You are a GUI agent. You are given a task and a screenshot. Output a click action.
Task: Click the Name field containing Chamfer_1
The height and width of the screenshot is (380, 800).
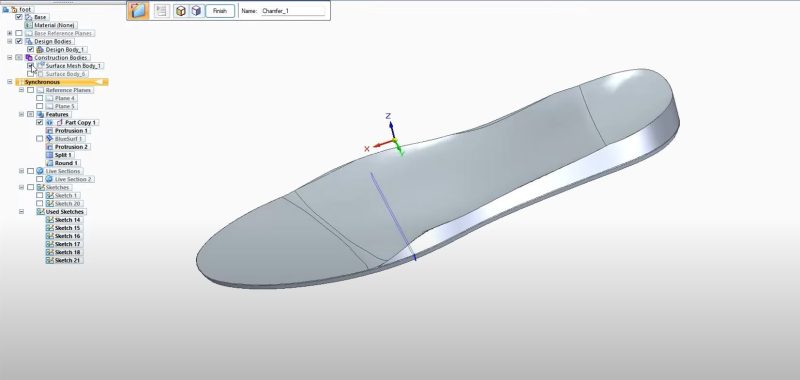point(293,11)
